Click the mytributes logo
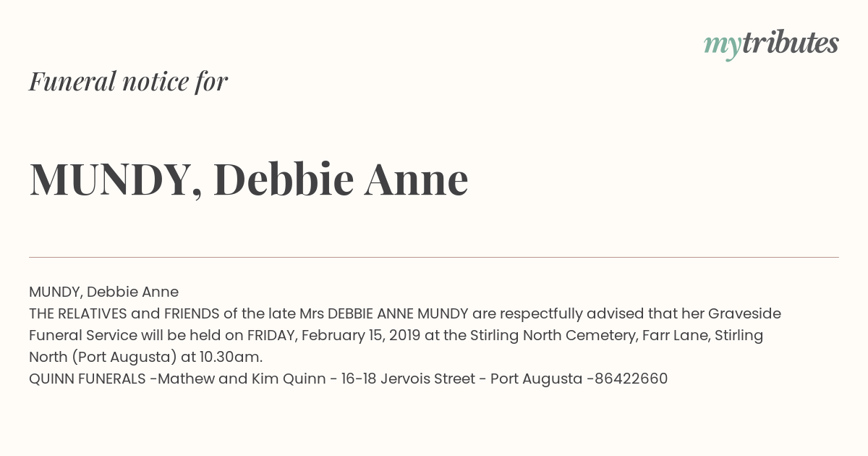Screen dimensions: 868x456 coord(771,44)
